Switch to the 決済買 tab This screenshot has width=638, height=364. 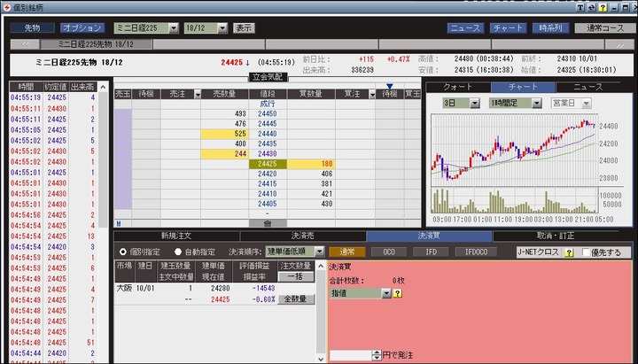(429, 236)
